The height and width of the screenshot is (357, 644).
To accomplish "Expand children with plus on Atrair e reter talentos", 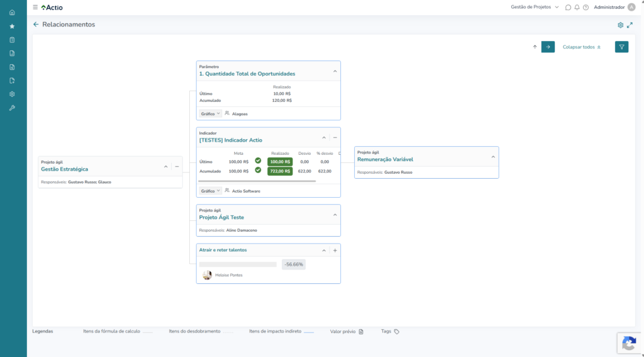I will 335,251.
